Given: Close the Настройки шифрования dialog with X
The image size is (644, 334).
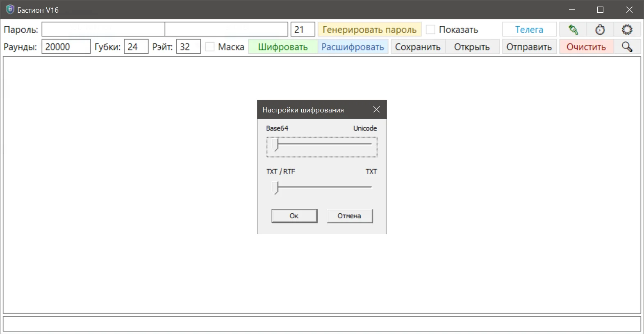Looking at the screenshot, I should tap(376, 110).
